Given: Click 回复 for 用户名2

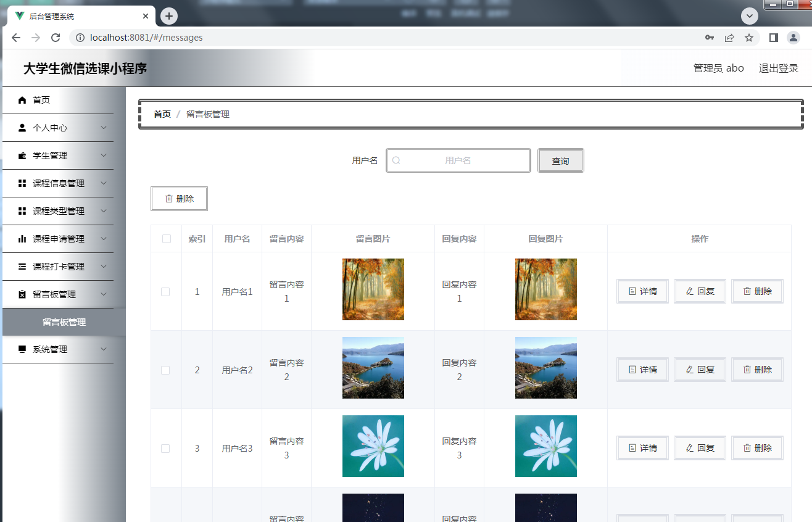Looking at the screenshot, I should [700, 370].
